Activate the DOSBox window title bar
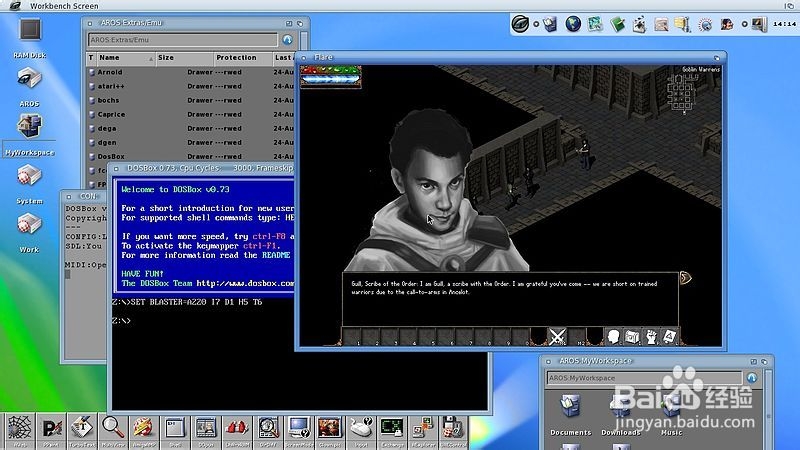Screen dimensions: 800x450 (x=203, y=168)
